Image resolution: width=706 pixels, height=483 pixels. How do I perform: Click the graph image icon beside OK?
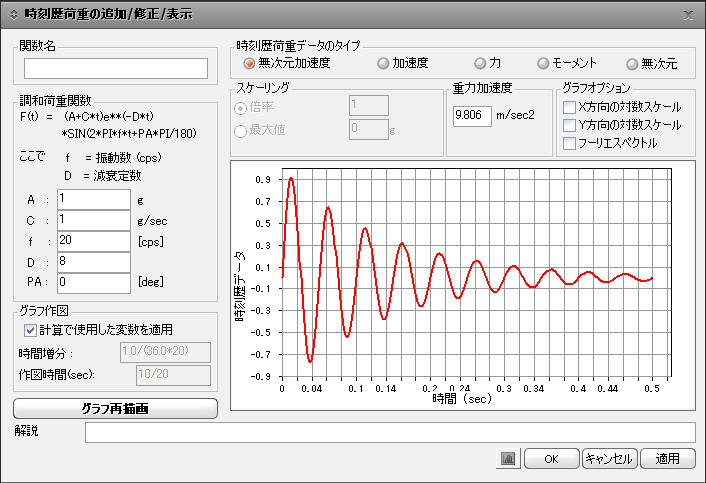point(507,459)
